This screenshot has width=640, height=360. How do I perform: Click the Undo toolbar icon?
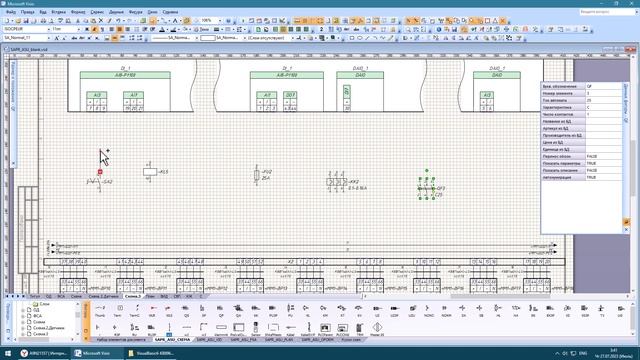[x=118, y=20]
